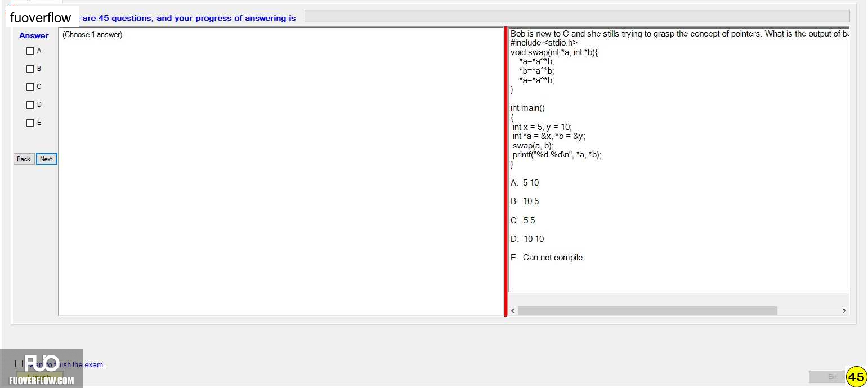868x388 pixels.
Task: Click the '#include <stdio.h>' line
Action: tap(544, 43)
